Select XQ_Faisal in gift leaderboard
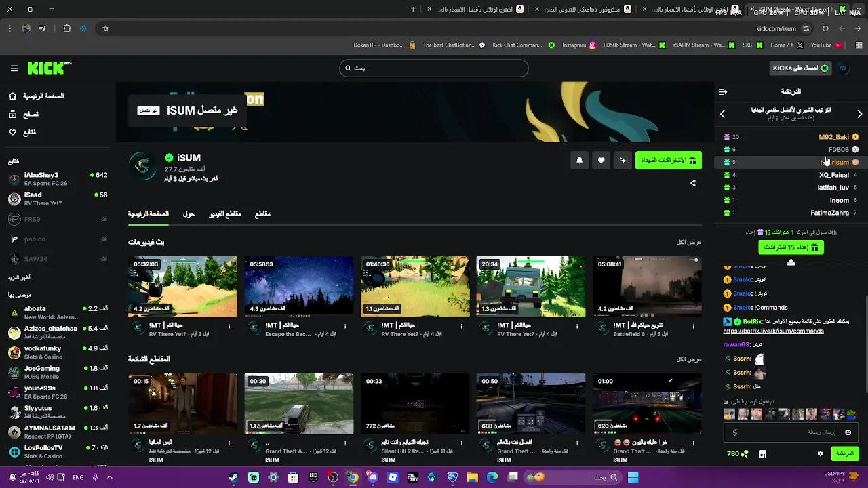This screenshot has width=868, height=488. [791, 175]
